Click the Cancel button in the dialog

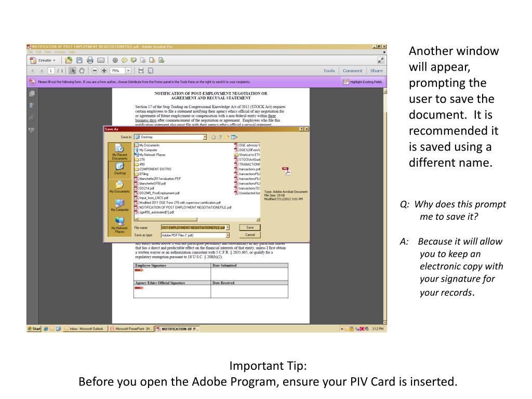250,235
